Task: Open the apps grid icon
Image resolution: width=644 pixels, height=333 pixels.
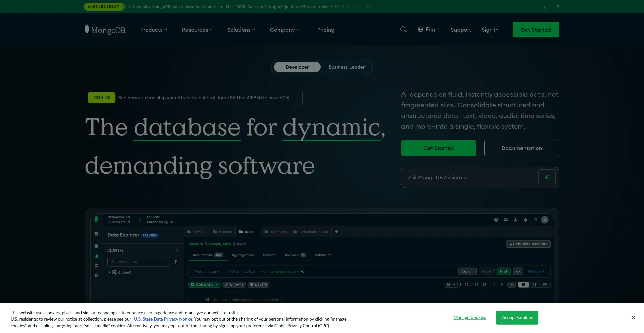Action: tap(536, 220)
